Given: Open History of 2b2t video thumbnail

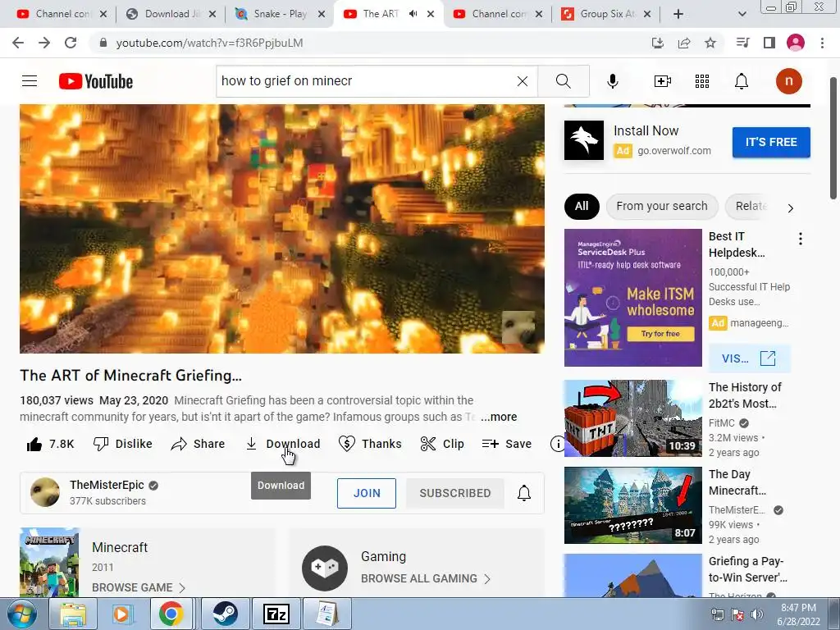Looking at the screenshot, I should point(632,418).
